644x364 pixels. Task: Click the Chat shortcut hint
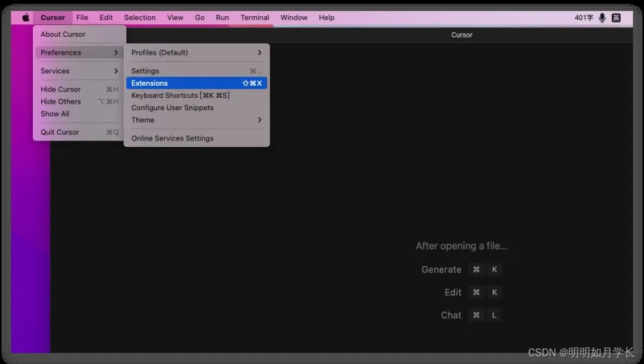tap(471, 315)
